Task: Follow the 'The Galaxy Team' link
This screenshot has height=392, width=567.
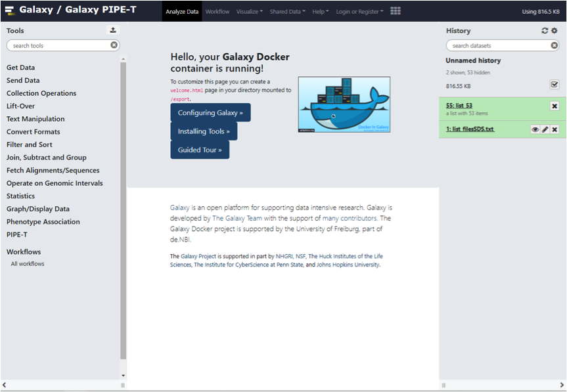Action: click(x=237, y=218)
